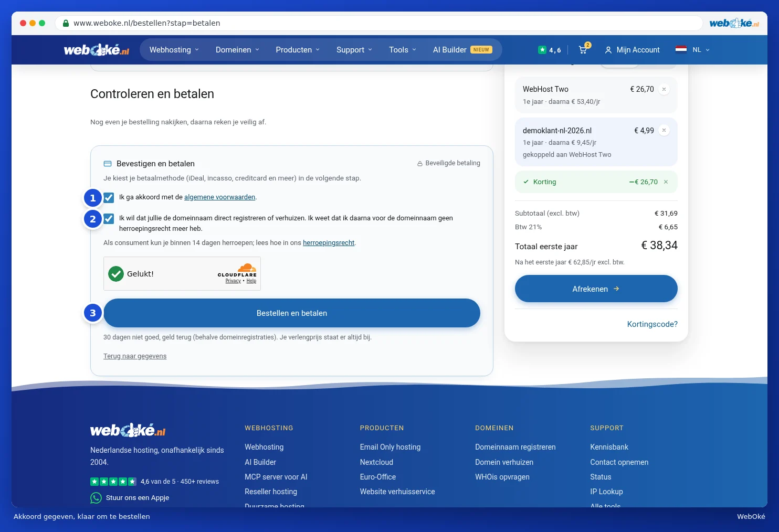
Task: Go back via Terug naar gegevens
Action: pyautogui.click(x=135, y=356)
